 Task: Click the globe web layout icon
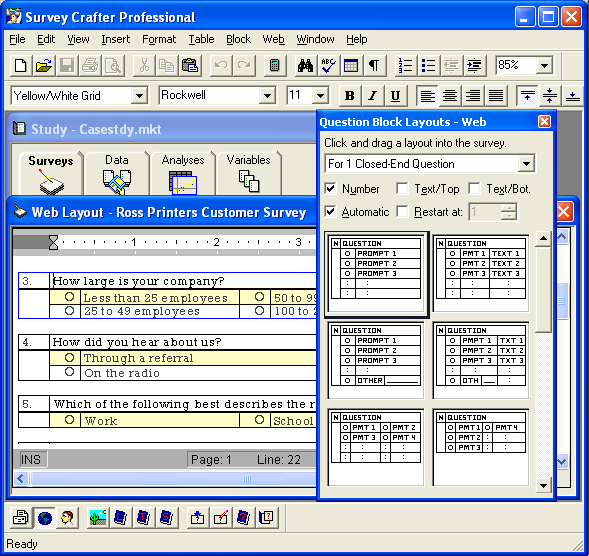point(45,518)
